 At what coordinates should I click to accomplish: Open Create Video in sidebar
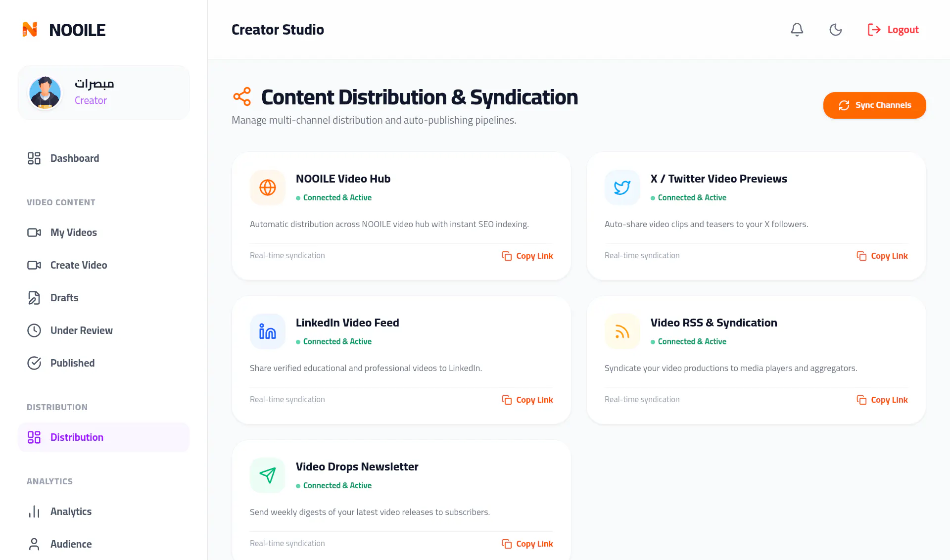[104, 265]
